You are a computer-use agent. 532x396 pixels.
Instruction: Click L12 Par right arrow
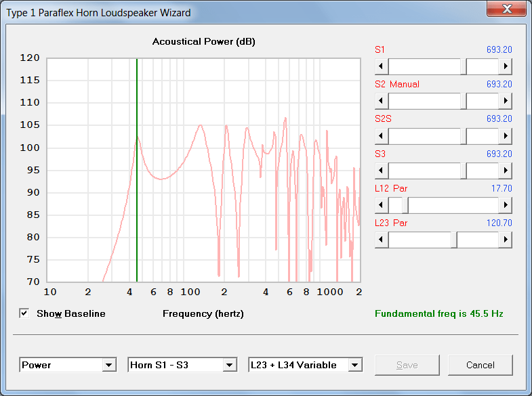tap(505, 205)
